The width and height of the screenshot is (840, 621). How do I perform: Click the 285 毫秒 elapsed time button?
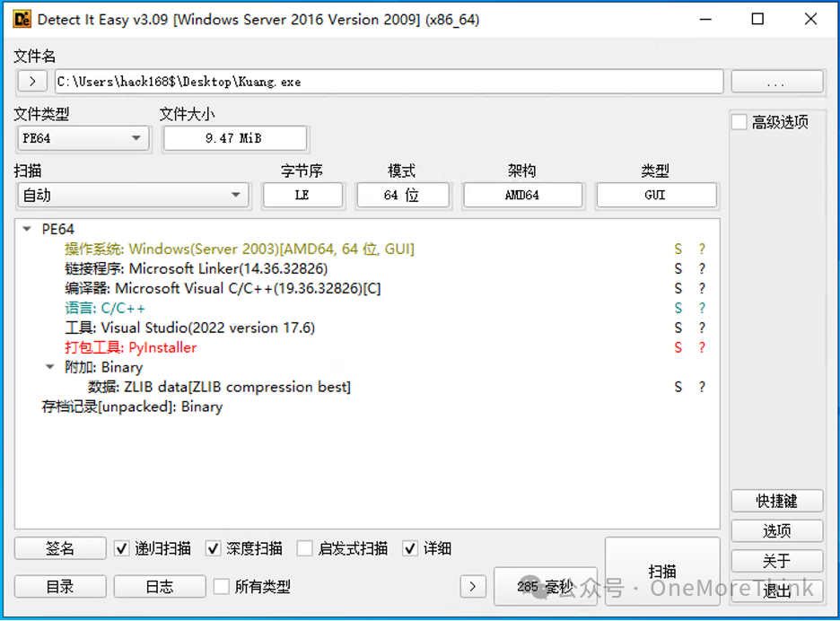546,587
